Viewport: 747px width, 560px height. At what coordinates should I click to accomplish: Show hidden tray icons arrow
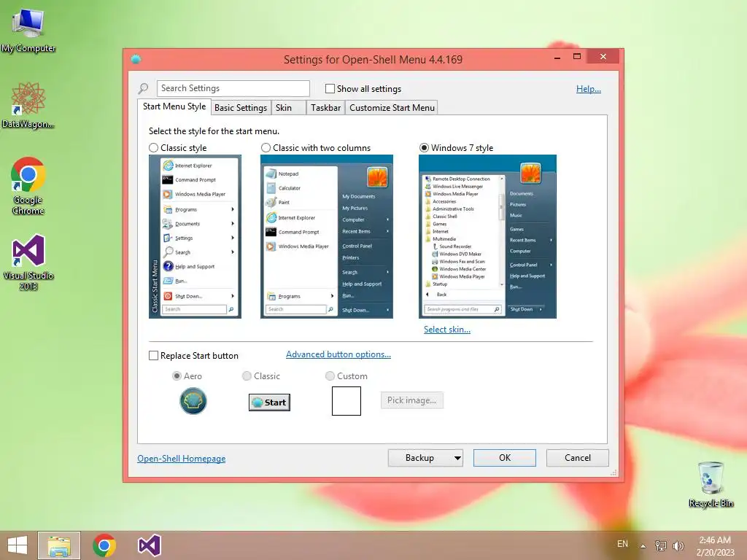click(643, 545)
